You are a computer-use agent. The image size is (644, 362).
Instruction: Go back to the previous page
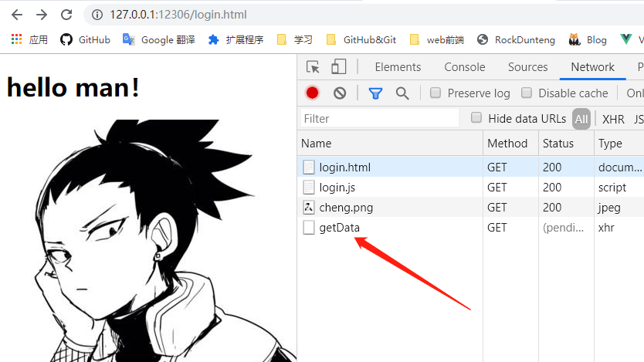pos(17,15)
